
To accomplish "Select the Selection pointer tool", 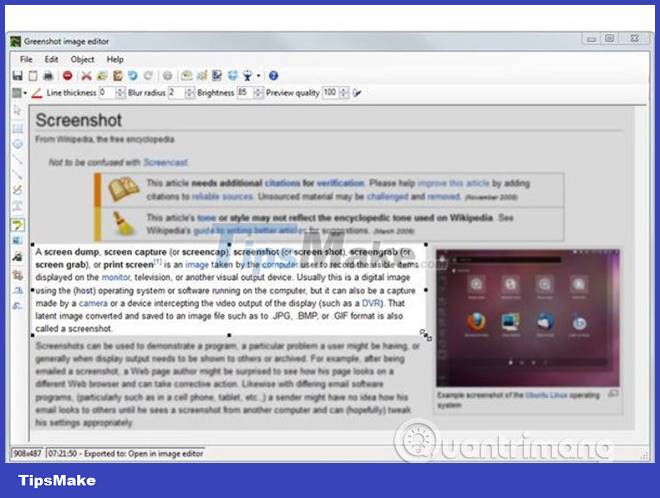I will (17, 111).
